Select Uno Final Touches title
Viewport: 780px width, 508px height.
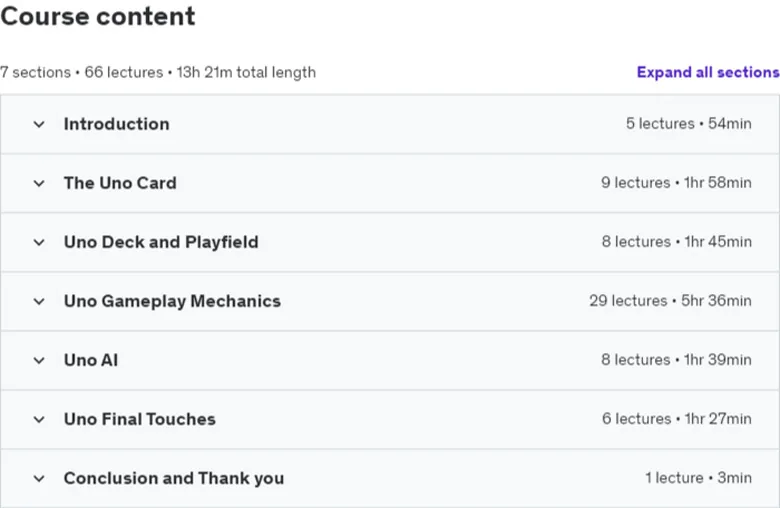pyautogui.click(x=140, y=419)
